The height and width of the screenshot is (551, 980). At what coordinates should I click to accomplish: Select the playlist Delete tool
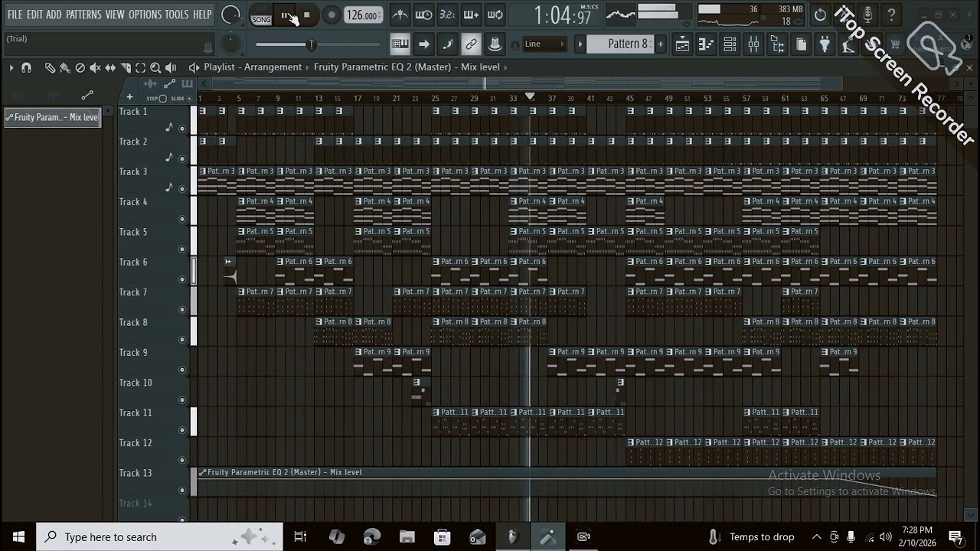click(x=80, y=67)
